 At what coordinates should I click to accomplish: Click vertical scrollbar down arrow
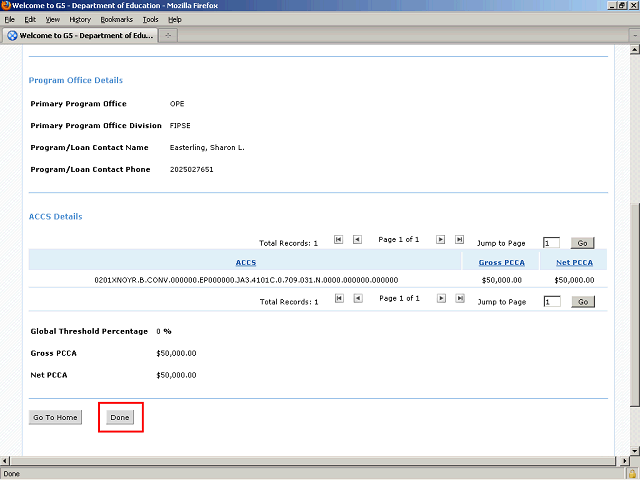coord(634,451)
